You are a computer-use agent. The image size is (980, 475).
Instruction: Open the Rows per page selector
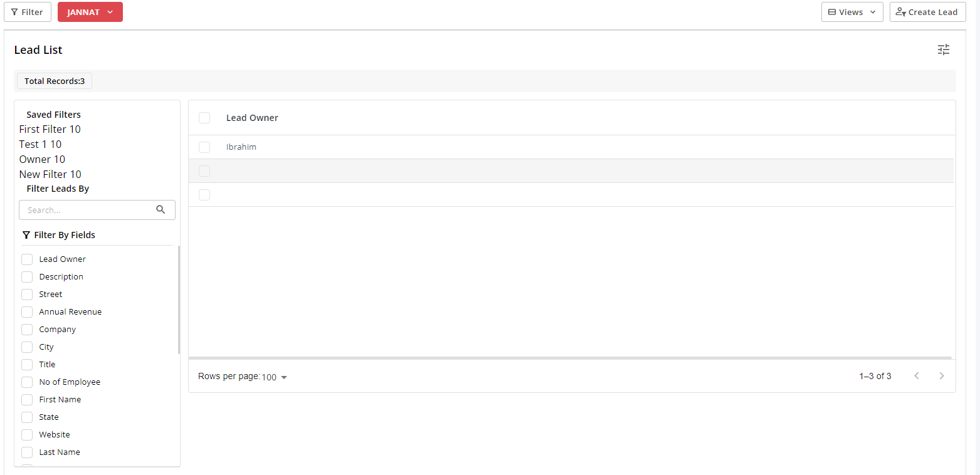(274, 377)
